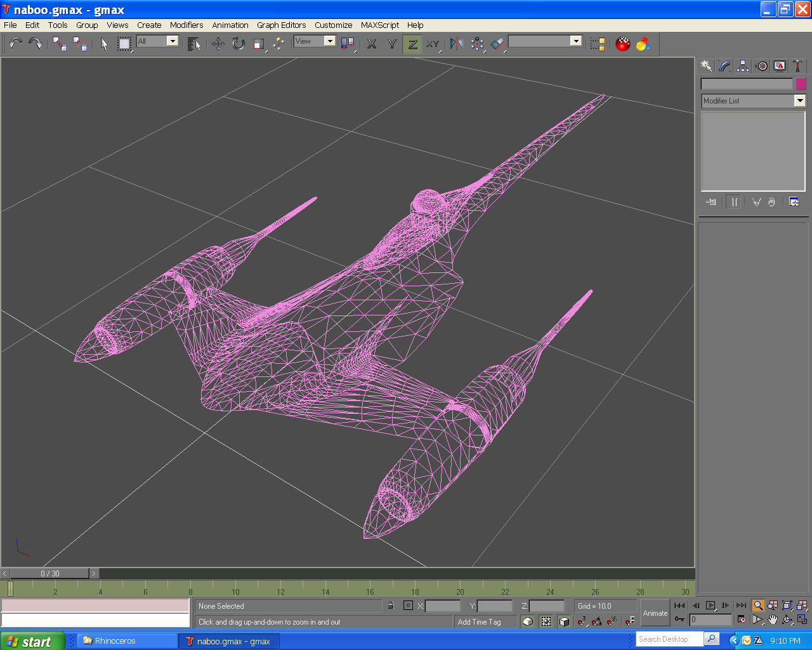Restrict transforms to the Y axis

point(392,43)
